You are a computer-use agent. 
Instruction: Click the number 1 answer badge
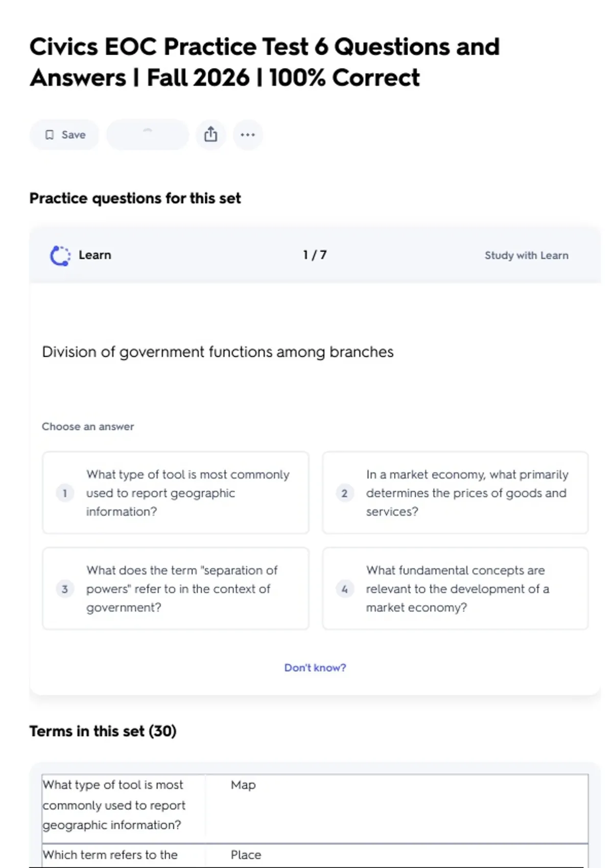(65, 493)
